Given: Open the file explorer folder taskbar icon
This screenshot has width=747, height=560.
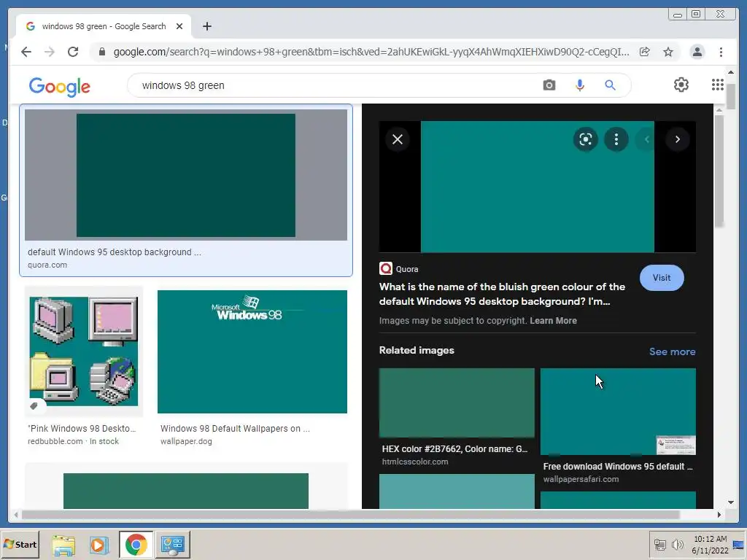Looking at the screenshot, I should 63,545.
